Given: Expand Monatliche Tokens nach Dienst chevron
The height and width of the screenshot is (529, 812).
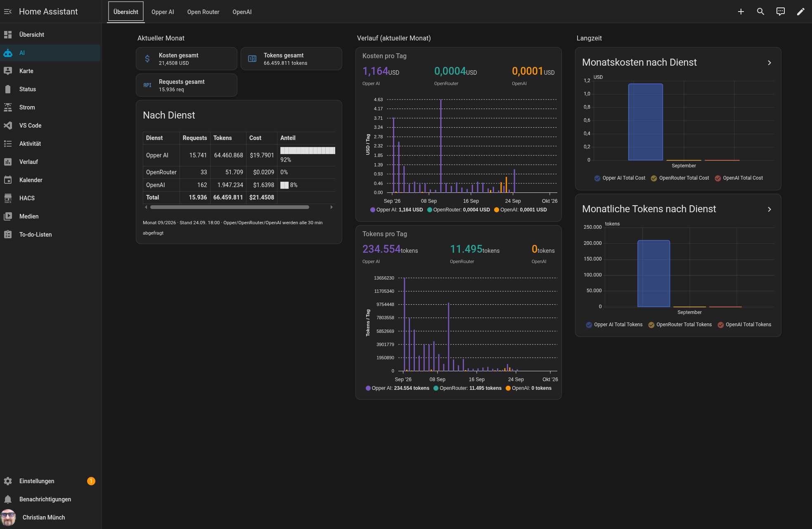Looking at the screenshot, I should 769,209.
